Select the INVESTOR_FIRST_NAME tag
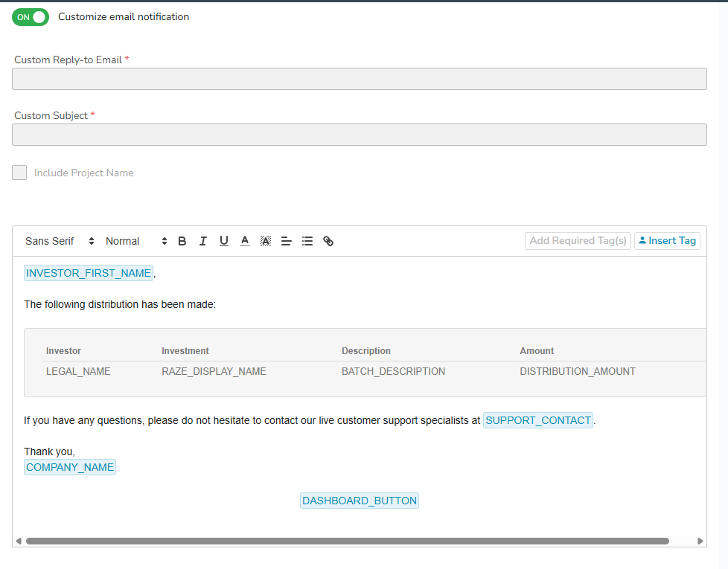Screen dimensions: 728x569 click(89, 273)
